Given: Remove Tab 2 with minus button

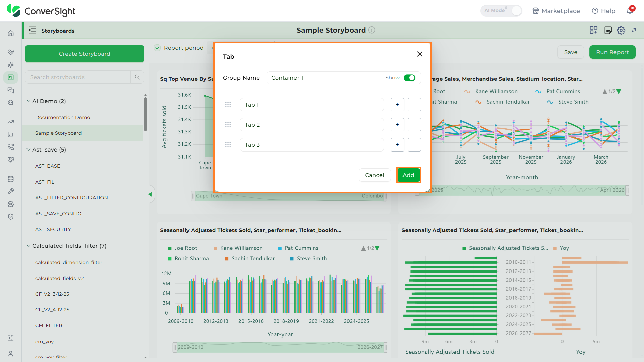Looking at the screenshot, I should pyautogui.click(x=414, y=125).
